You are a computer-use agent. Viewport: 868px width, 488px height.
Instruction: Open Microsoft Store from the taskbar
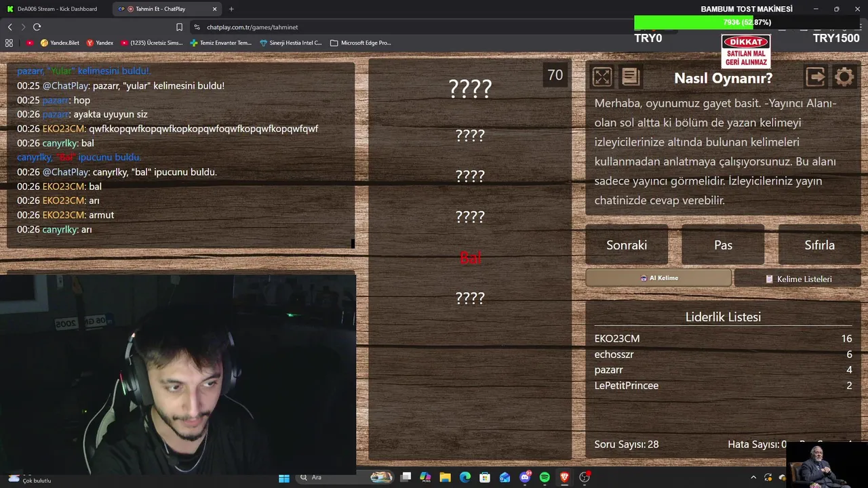tap(485, 478)
